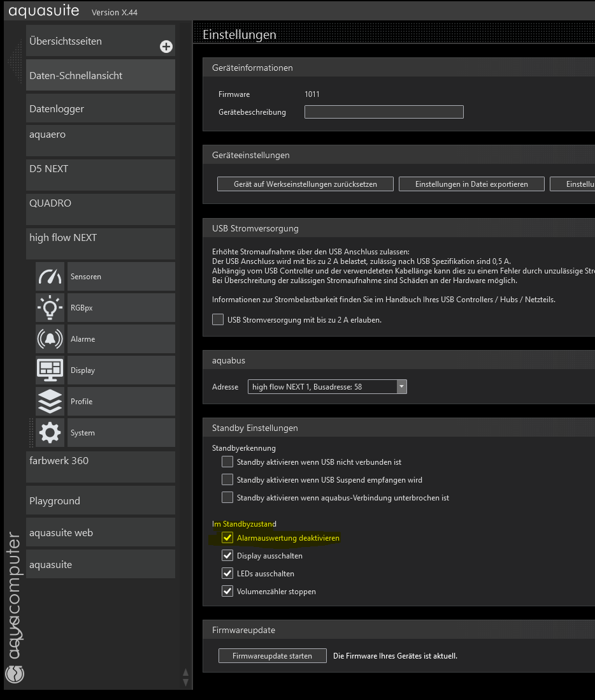Click the Profile layers icon

50,402
